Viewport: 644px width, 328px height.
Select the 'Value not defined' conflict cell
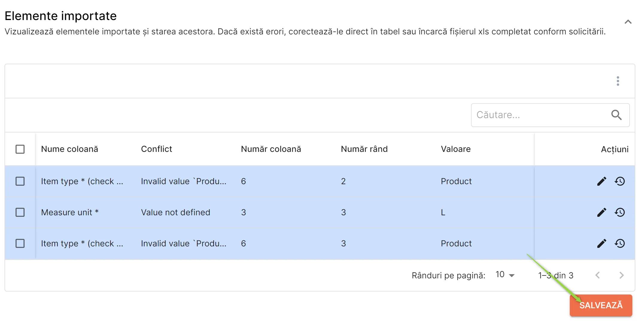tap(175, 212)
